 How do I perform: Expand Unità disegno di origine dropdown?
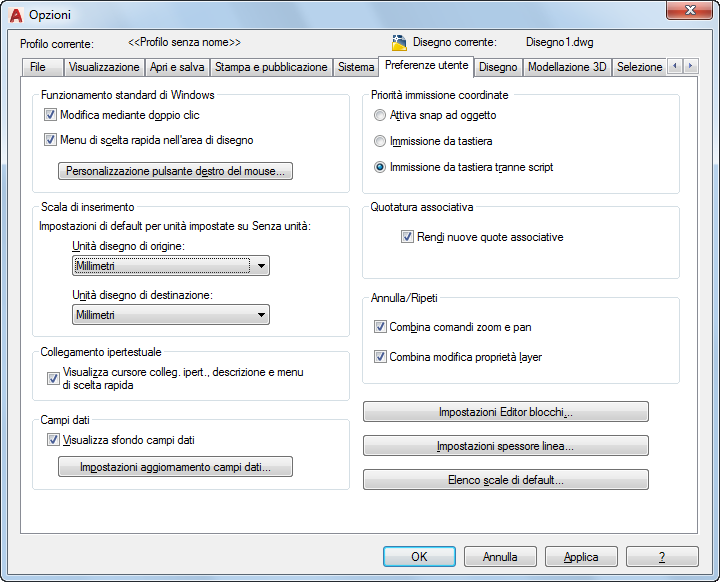(171, 266)
